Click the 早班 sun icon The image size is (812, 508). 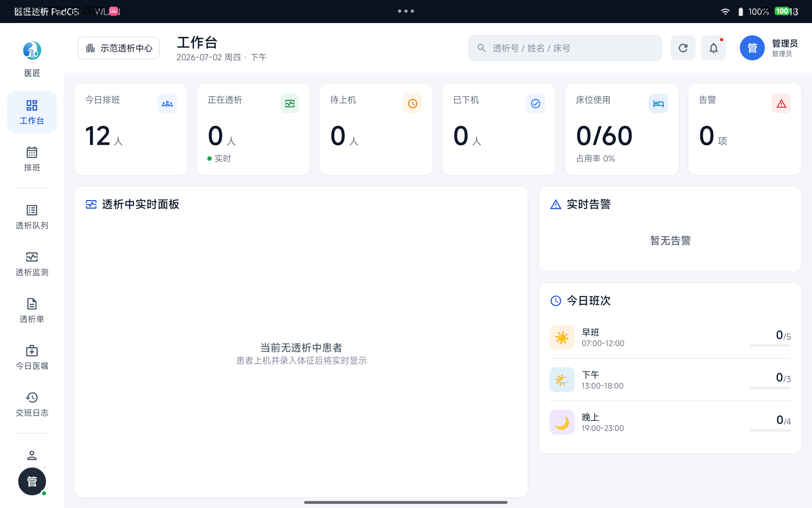[562, 337]
